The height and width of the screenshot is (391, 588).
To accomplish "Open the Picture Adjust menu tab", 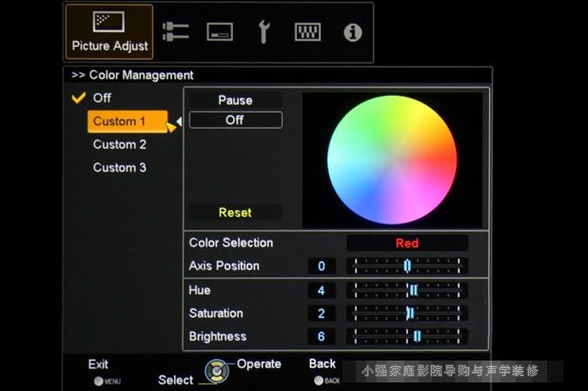I will coord(110,31).
